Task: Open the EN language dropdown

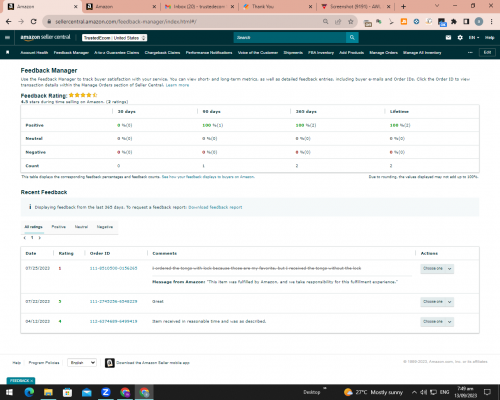Action: coord(474,38)
